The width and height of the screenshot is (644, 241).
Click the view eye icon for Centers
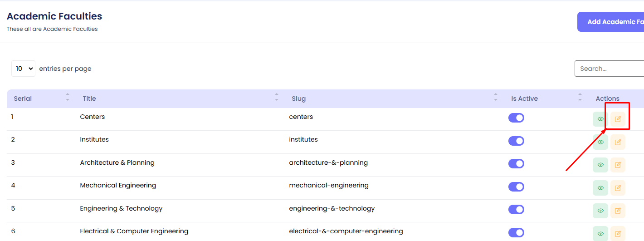[600, 119]
